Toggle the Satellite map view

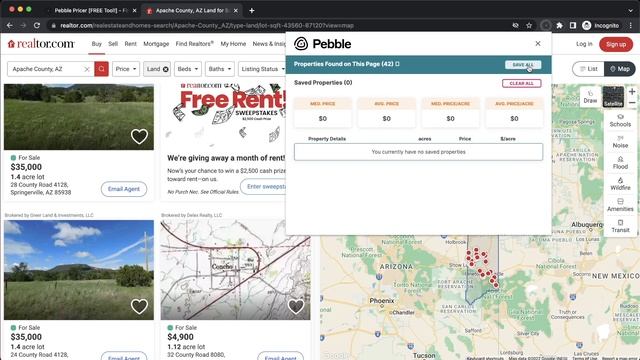[x=613, y=97]
